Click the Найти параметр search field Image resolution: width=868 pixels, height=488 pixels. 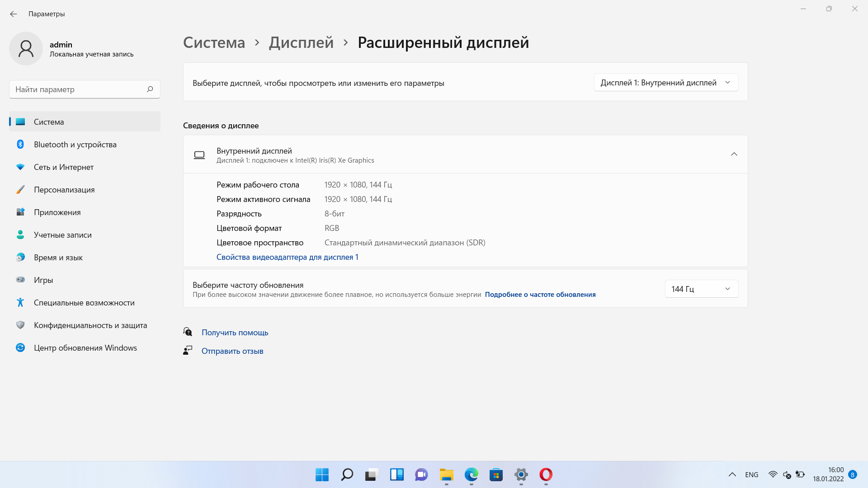click(77, 89)
